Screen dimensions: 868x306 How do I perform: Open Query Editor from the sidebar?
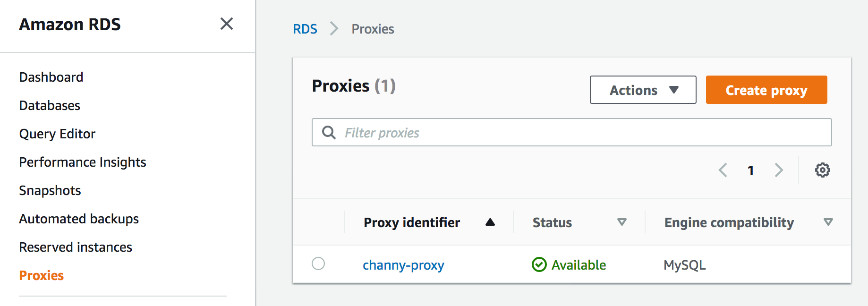point(57,134)
